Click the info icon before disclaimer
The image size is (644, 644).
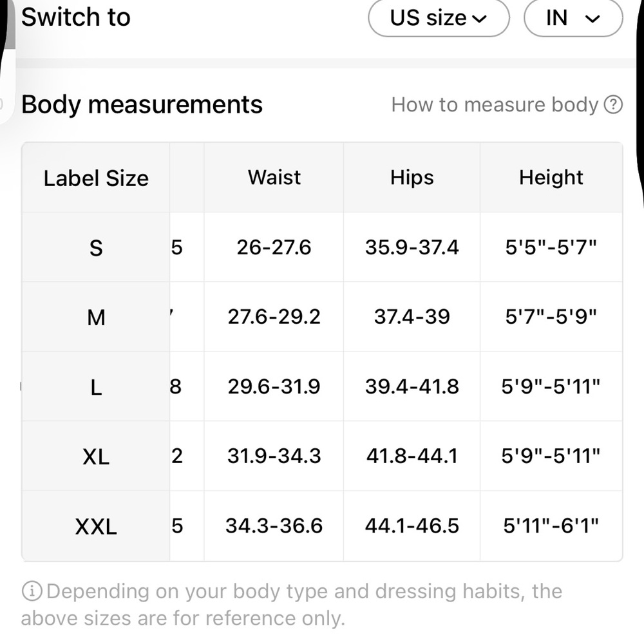pos(32,591)
